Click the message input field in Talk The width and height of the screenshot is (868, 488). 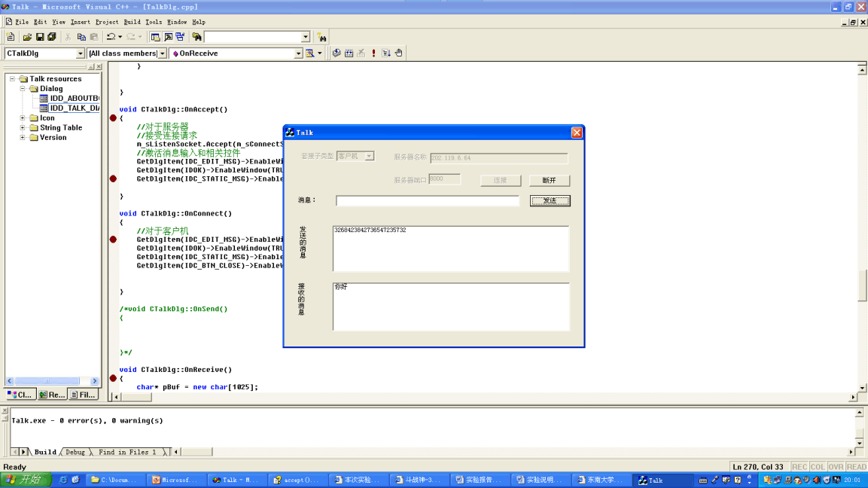[x=428, y=200]
